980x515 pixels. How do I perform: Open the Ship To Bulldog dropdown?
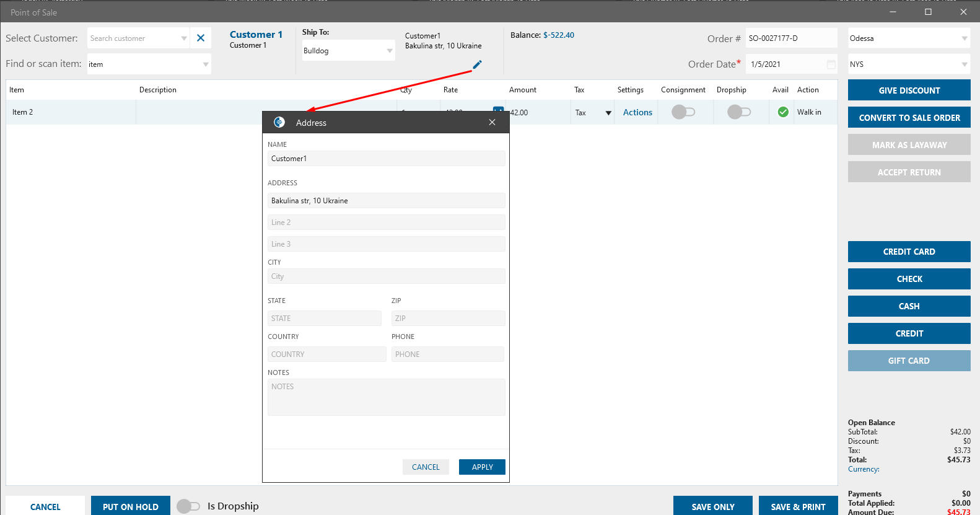tap(390, 51)
